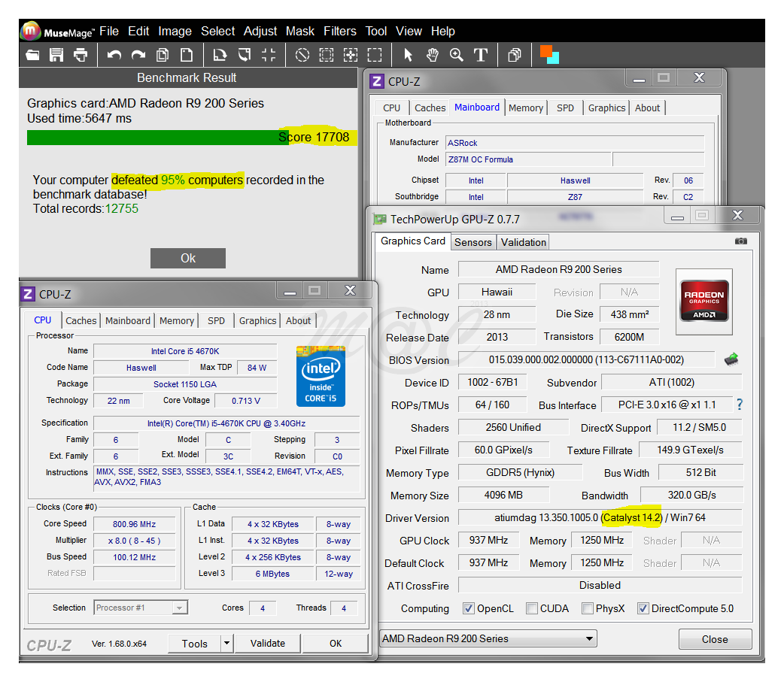Switch to the Sensors tab in GPU-Z
Viewport: 784px width, 682px height.
pyautogui.click(x=473, y=242)
